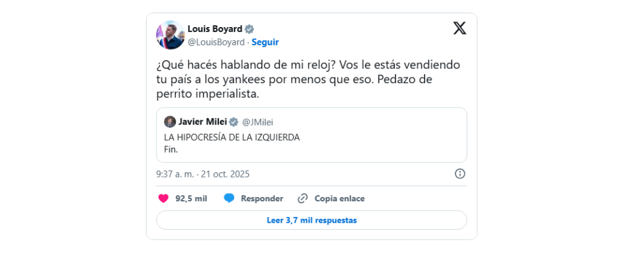Viewport: 644px width, 258px height.
Task: Click Javier Milei's verified badge
Action: 233,121
